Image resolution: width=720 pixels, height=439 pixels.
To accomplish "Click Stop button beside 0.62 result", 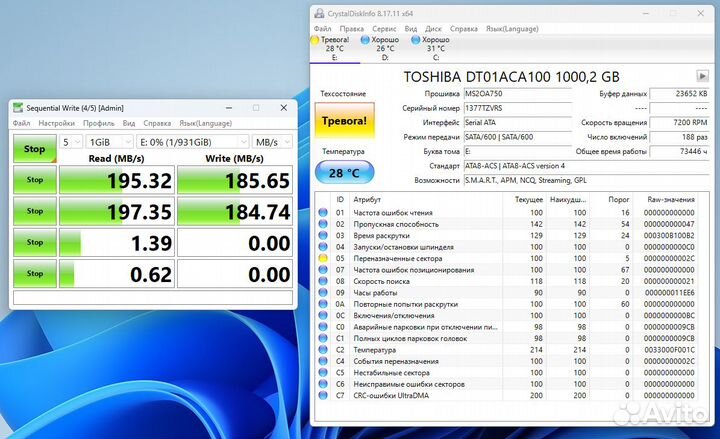I will point(35,273).
